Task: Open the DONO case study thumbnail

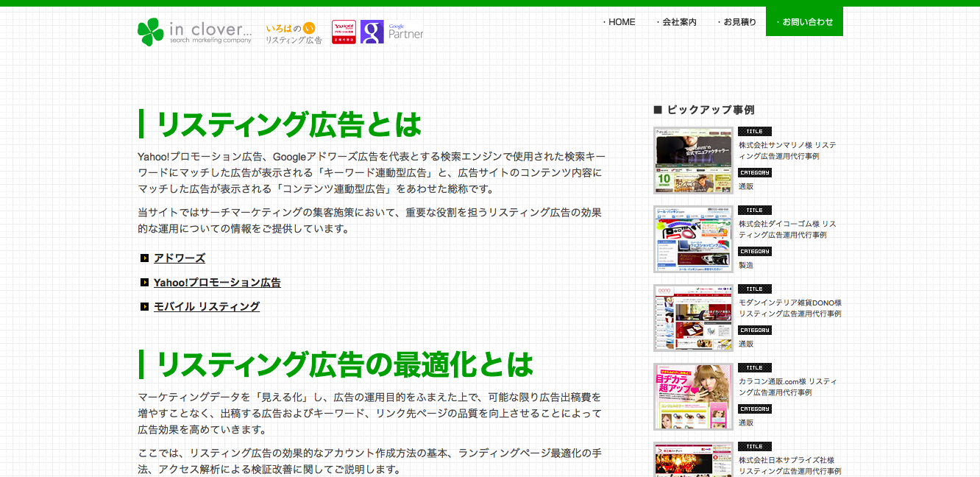Action: tap(693, 318)
